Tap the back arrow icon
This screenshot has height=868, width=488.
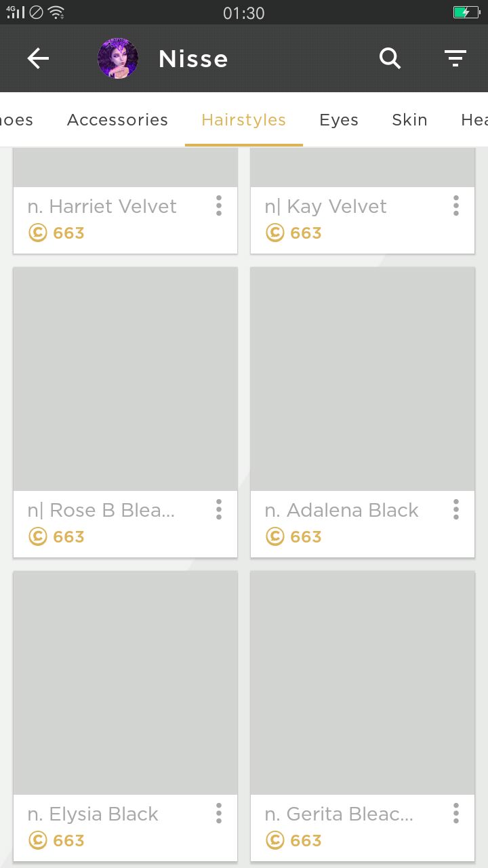38,59
